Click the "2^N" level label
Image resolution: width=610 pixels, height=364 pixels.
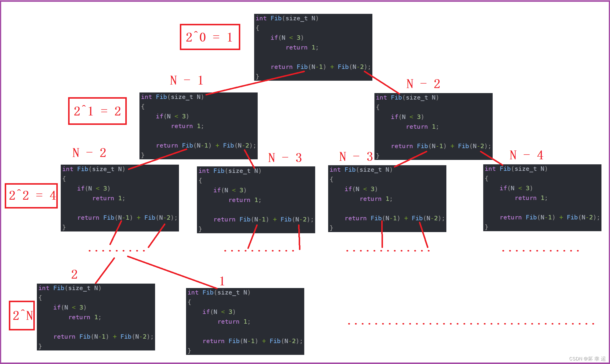click(22, 315)
